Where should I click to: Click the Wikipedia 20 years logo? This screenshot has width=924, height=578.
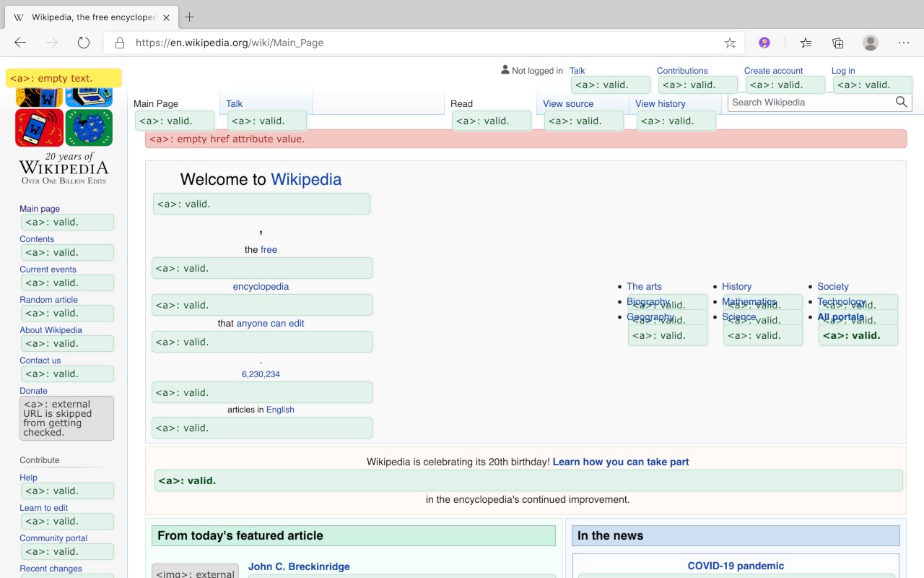[64, 136]
